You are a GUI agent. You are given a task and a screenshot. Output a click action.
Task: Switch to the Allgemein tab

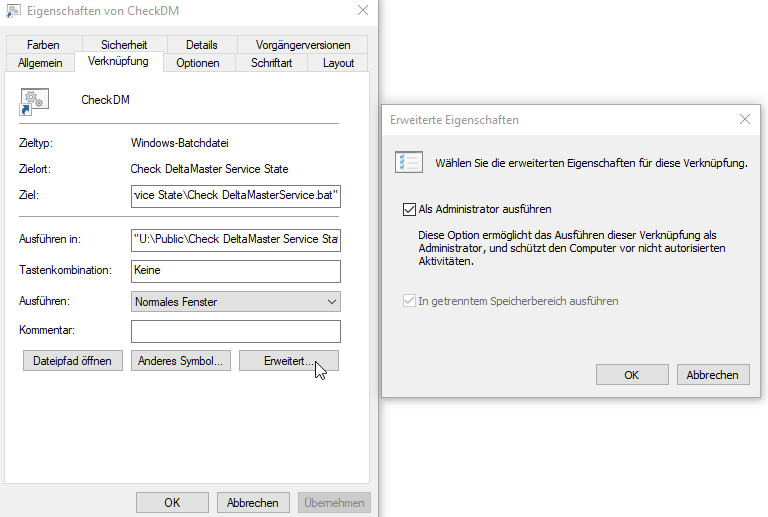coord(40,63)
